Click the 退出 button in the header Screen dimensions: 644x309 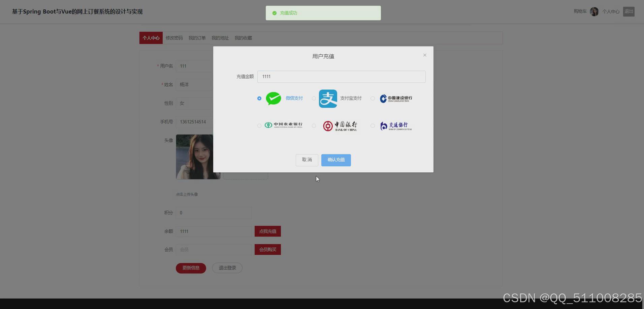(x=629, y=11)
